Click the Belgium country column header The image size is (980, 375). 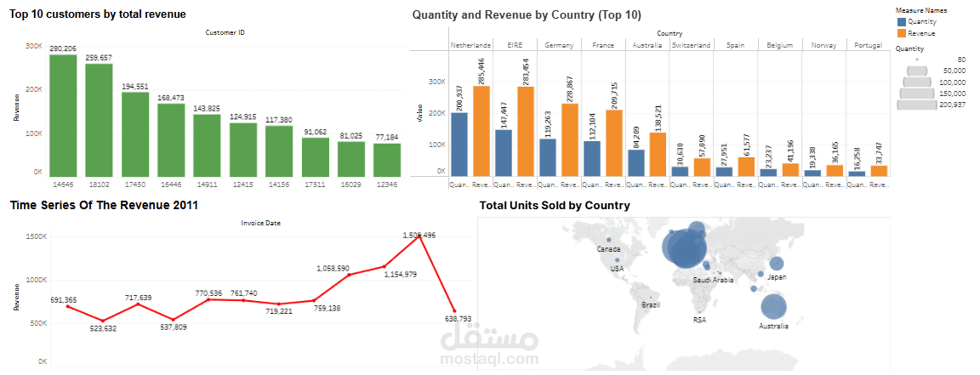[x=778, y=45]
